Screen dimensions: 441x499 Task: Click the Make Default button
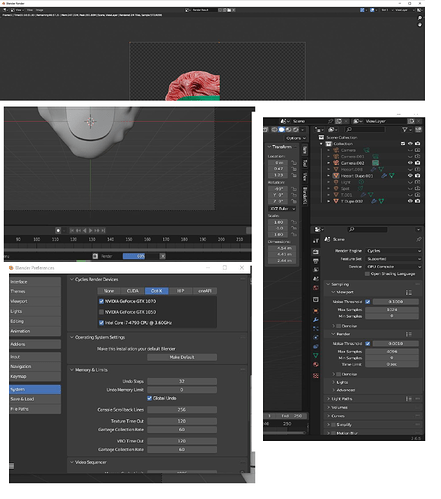(182, 357)
